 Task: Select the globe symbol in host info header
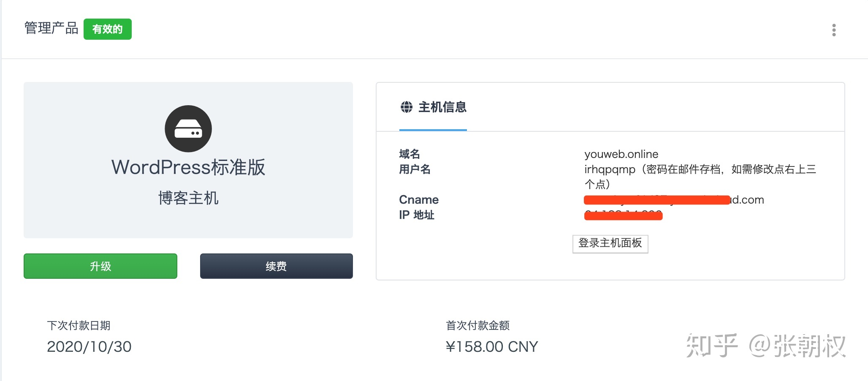pos(407,108)
